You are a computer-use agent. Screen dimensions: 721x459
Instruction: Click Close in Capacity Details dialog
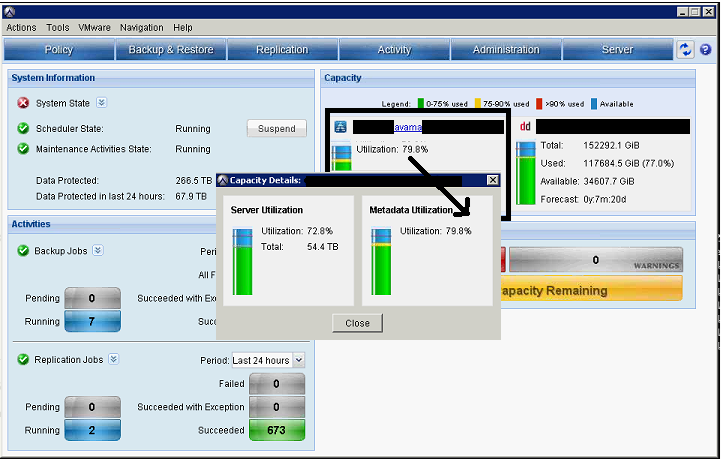tap(357, 323)
